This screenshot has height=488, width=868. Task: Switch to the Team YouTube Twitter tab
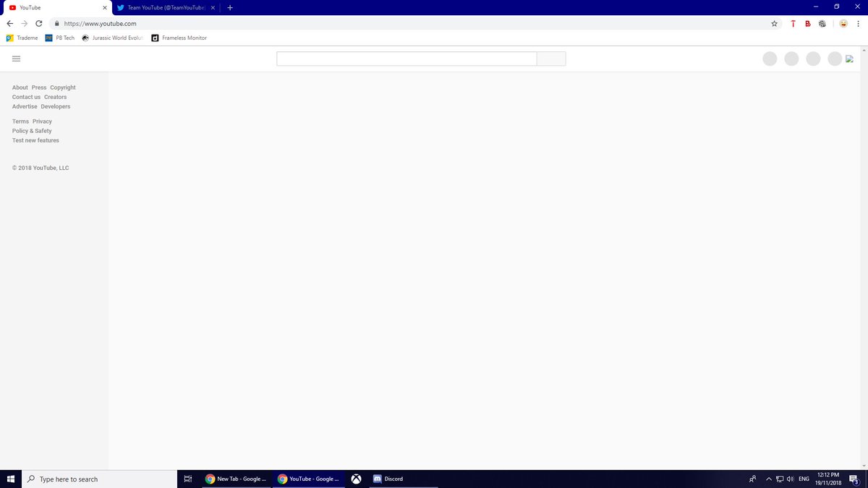[x=166, y=7]
